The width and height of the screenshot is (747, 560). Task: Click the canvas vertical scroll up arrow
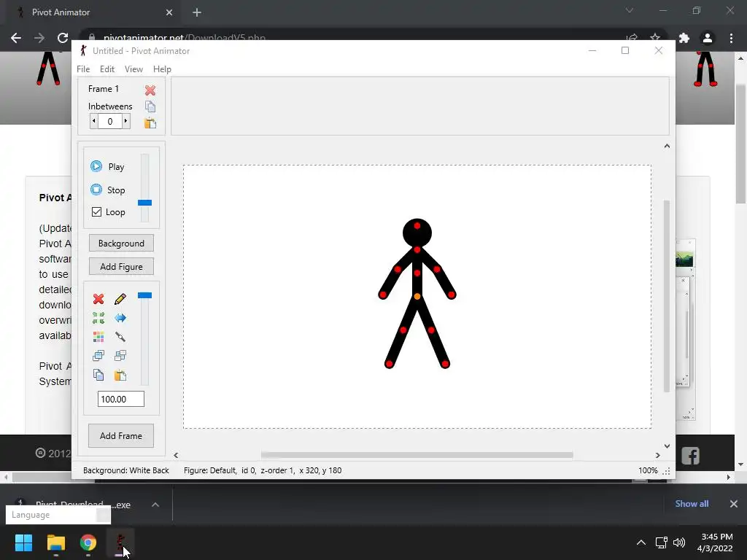667,146
